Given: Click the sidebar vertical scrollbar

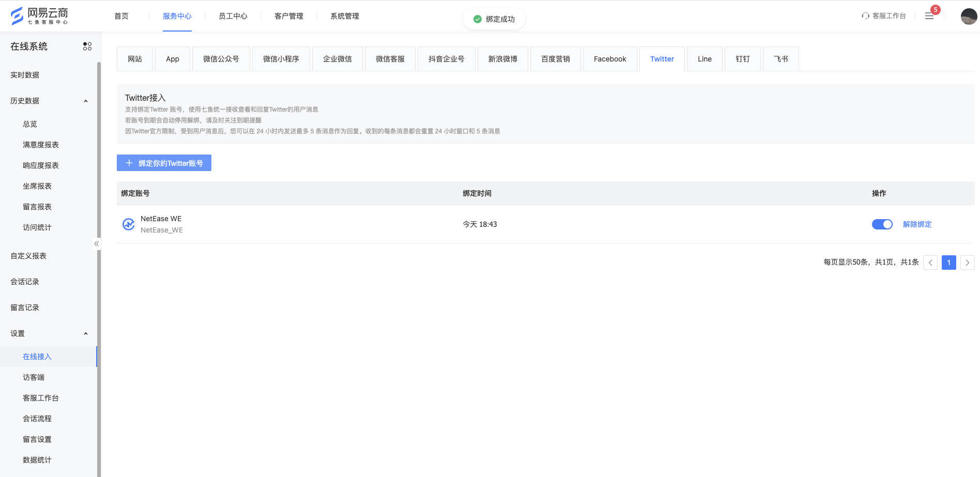Looking at the screenshot, I should (x=99, y=269).
